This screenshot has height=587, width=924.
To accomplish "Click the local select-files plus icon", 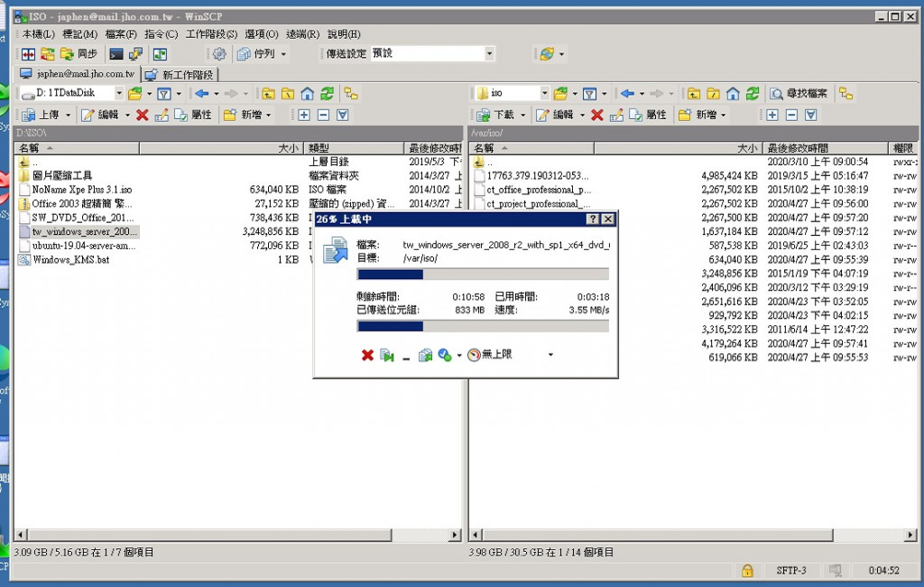I will point(304,115).
